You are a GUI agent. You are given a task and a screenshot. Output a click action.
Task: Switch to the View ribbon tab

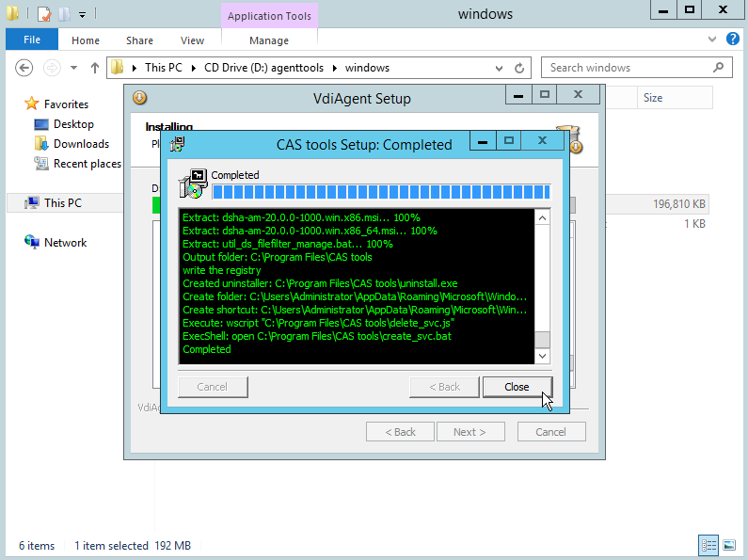[192, 40]
